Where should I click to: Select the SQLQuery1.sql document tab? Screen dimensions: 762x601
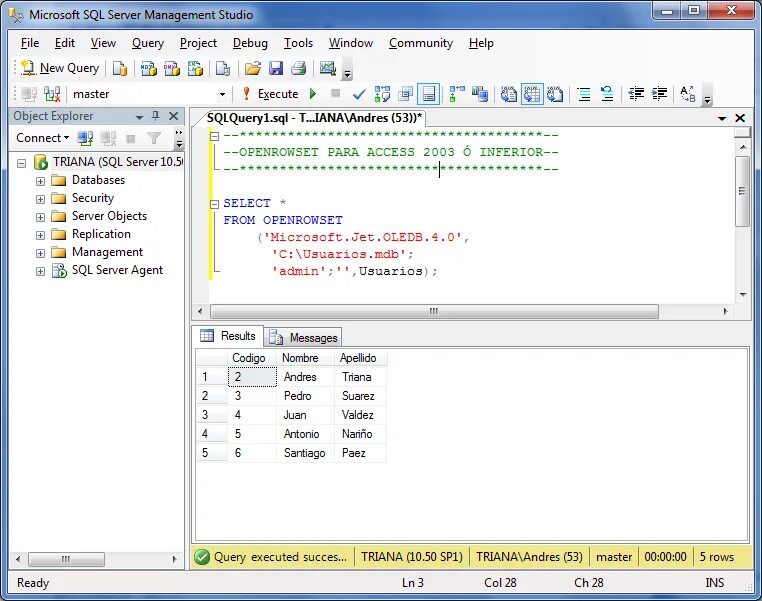coord(314,118)
